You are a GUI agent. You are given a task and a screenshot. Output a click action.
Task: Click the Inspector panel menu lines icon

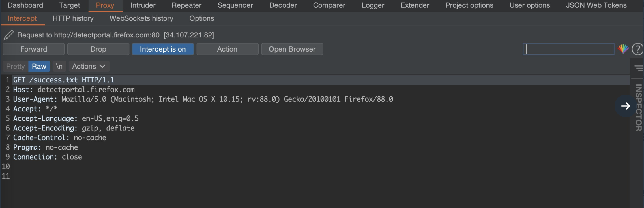(x=639, y=68)
